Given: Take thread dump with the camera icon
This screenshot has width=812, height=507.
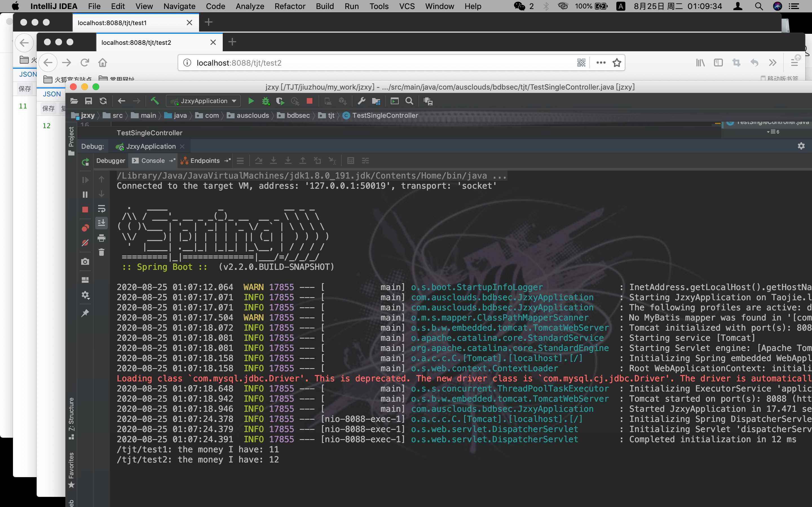Looking at the screenshot, I should pos(85,262).
